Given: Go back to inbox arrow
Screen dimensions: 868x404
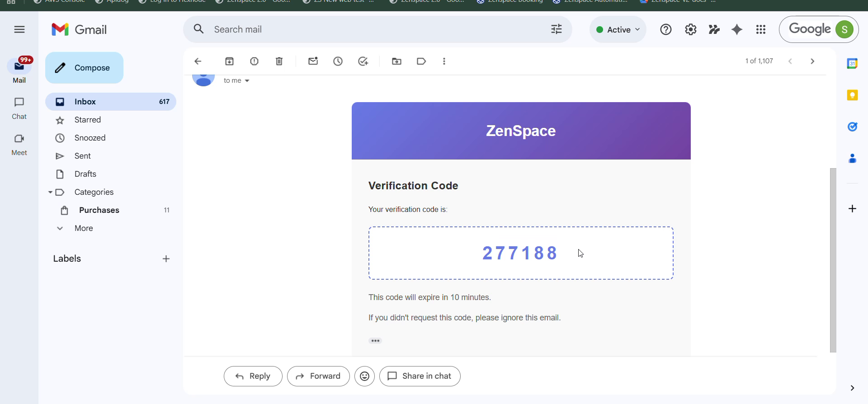Looking at the screenshot, I should [x=198, y=61].
